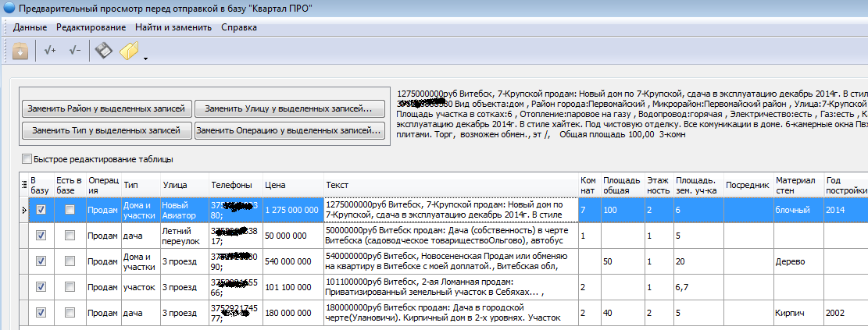Open dropdown arrow next to folder icon
868x330 pixels.
click(x=145, y=57)
